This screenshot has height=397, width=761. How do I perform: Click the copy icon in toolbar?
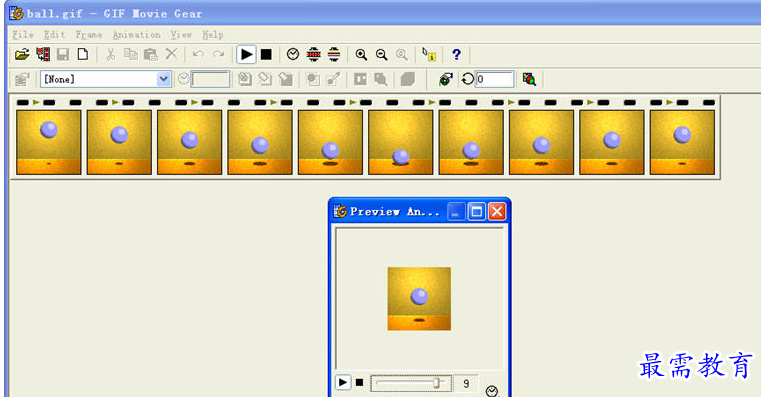pos(131,54)
